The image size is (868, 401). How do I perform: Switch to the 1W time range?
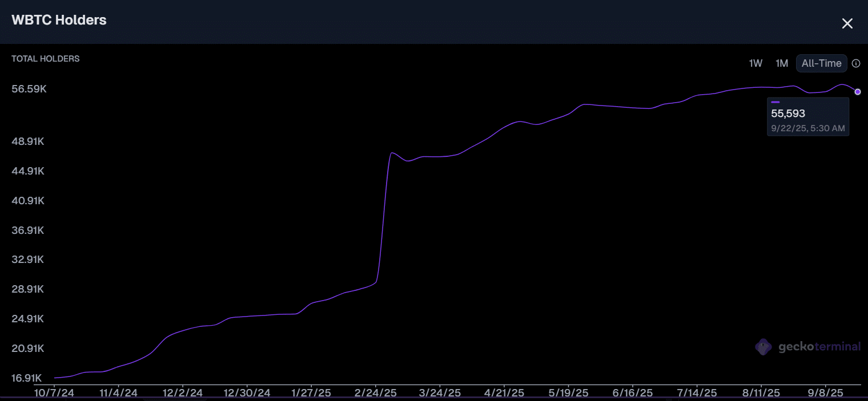756,63
